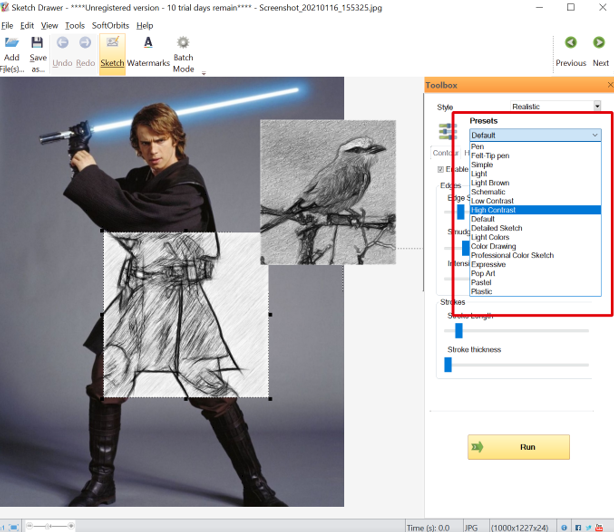Select the Professional Color Sketch preset
This screenshot has height=532, width=614.
point(535,255)
